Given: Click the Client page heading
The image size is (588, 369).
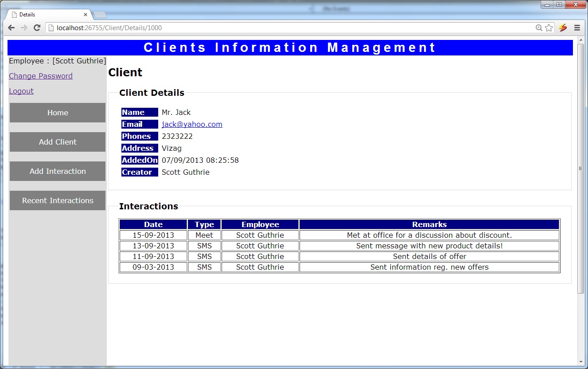Looking at the screenshot, I should pyautogui.click(x=125, y=72).
